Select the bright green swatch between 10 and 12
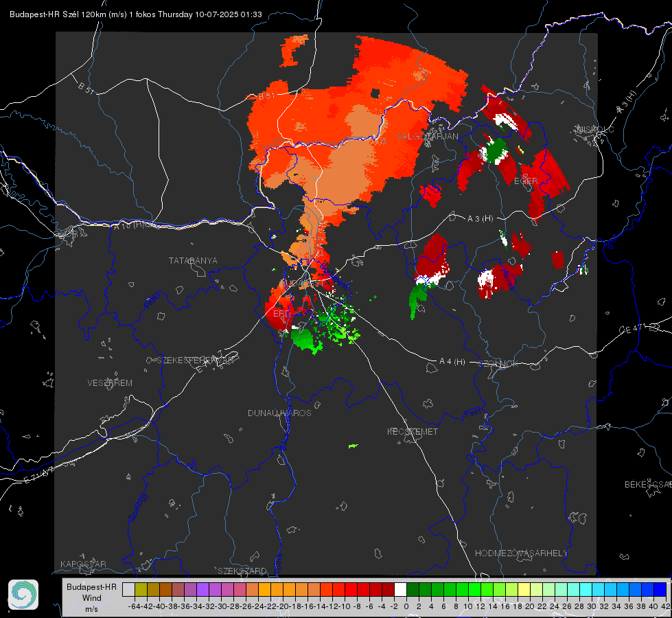Viewport: 672px width, 618px height. pos(474,590)
